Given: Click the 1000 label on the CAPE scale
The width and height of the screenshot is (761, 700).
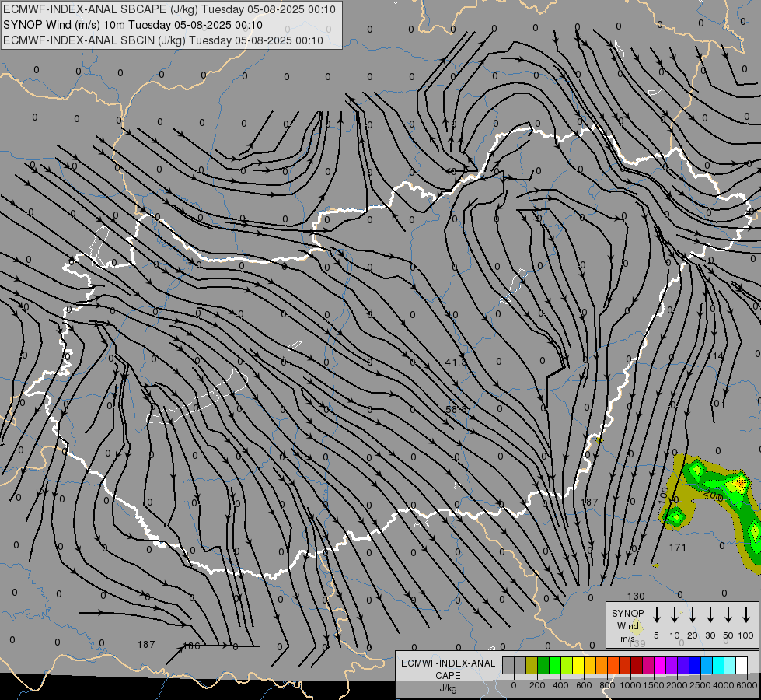Looking at the screenshot, I should click(x=630, y=685).
